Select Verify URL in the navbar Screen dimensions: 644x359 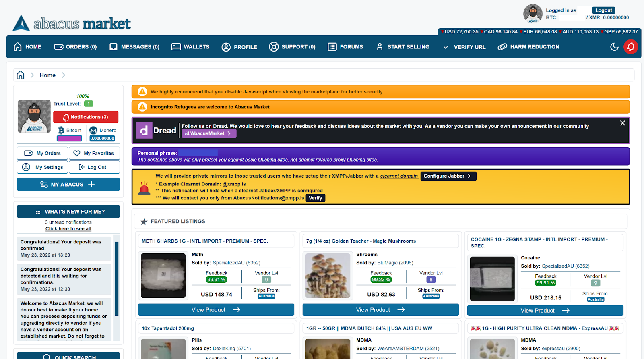pyautogui.click(x=464, y=47)
